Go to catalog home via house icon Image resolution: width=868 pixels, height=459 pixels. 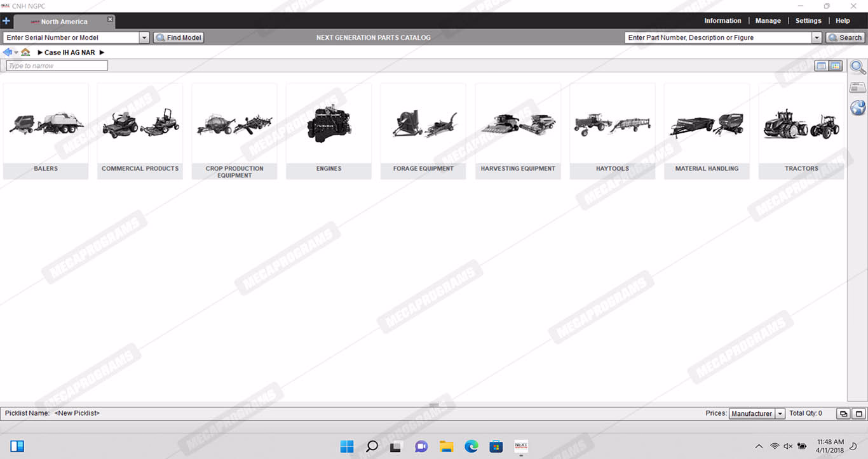click(x=25, y=52)
